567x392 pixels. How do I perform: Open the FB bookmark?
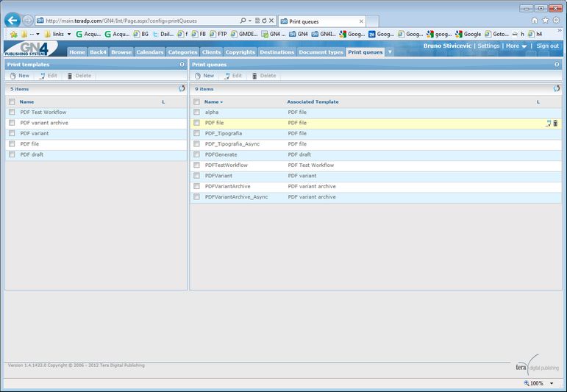(x=199, y=34)
